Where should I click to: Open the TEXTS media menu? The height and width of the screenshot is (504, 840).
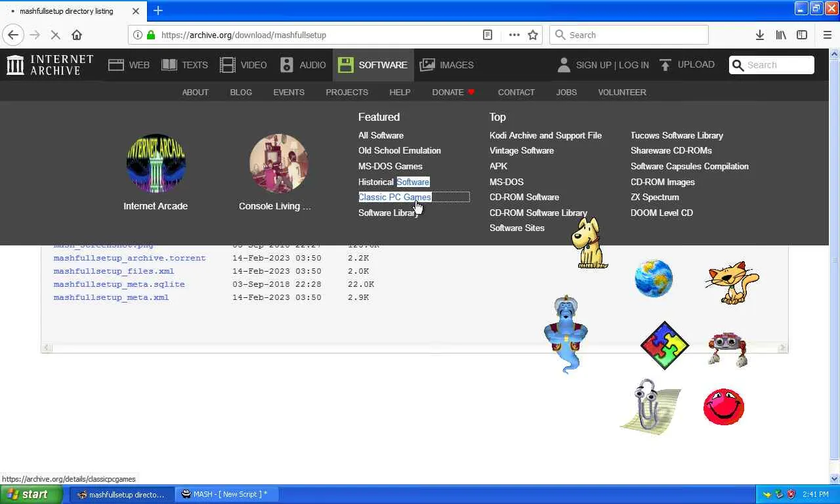point(184,65)
